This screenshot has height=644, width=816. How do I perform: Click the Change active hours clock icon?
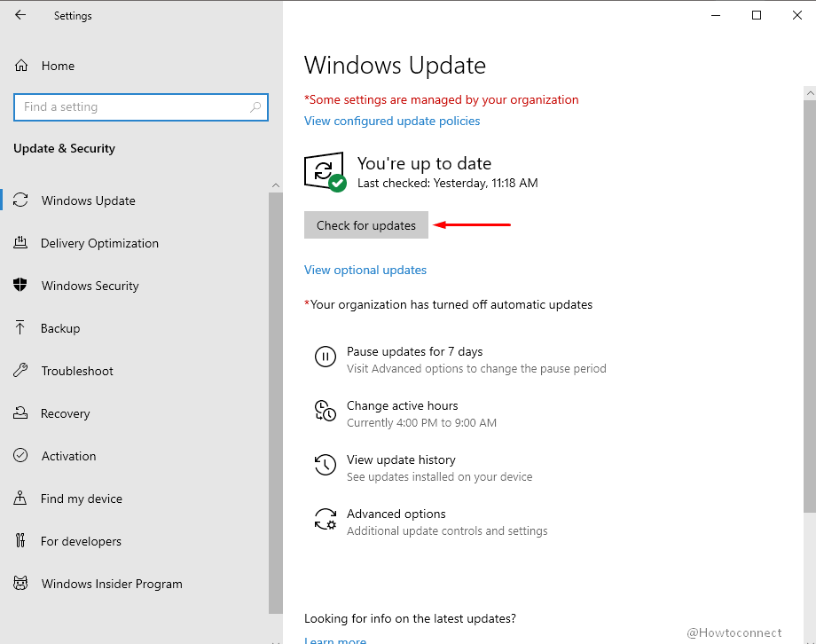tap(326, 412)
